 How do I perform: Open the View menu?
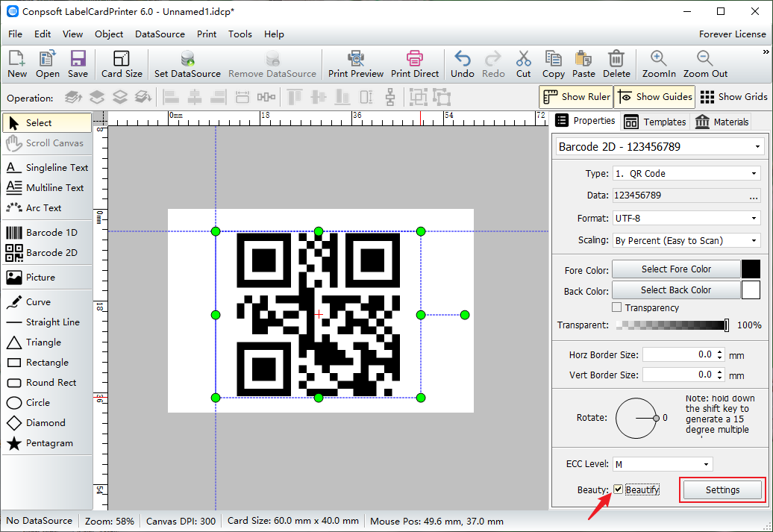coord(72,34)
